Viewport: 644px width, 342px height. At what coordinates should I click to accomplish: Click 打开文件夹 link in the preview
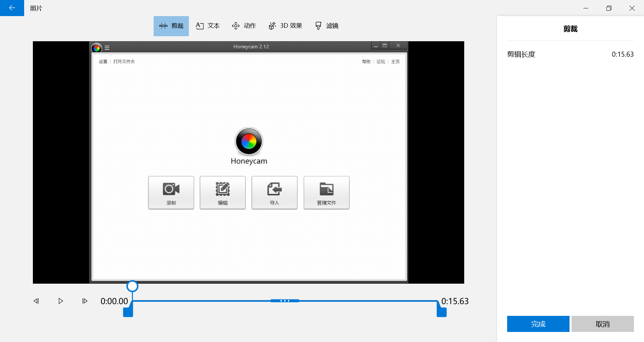tap(124, 62)
